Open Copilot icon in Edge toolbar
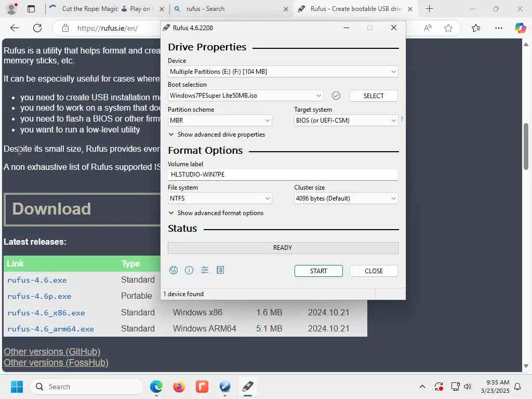 pos(520,28)
